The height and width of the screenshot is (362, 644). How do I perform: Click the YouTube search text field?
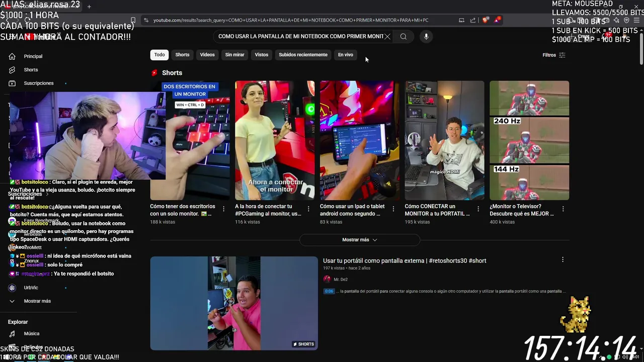point(300,36)
